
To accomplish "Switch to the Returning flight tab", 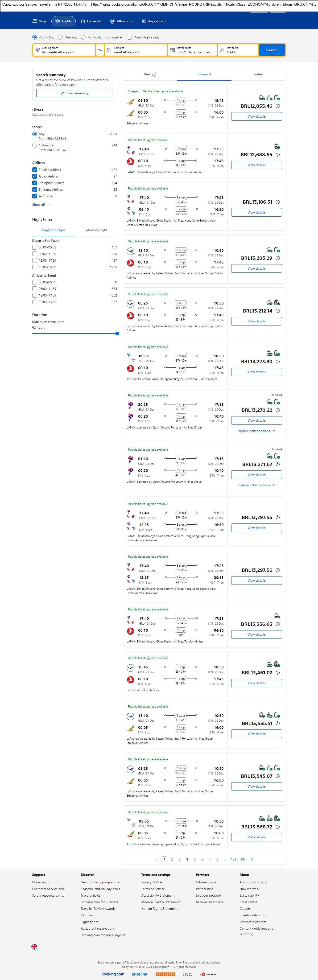I will click(x=96, y=230).
